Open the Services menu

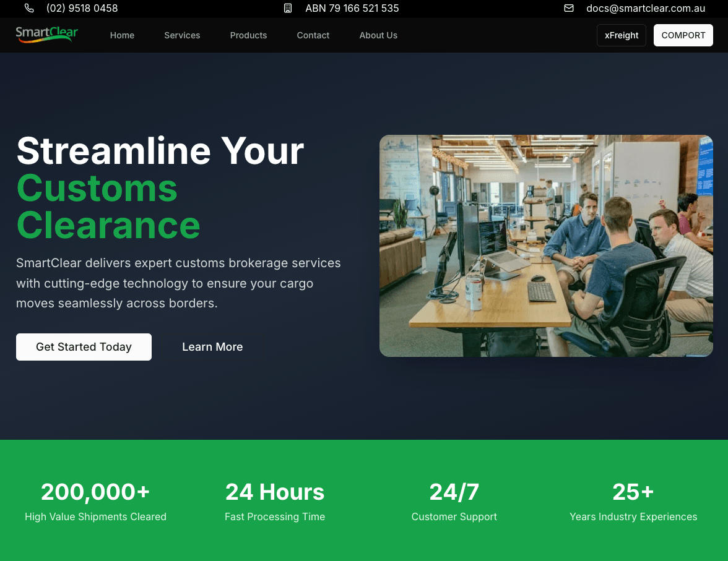coord(182,35)
